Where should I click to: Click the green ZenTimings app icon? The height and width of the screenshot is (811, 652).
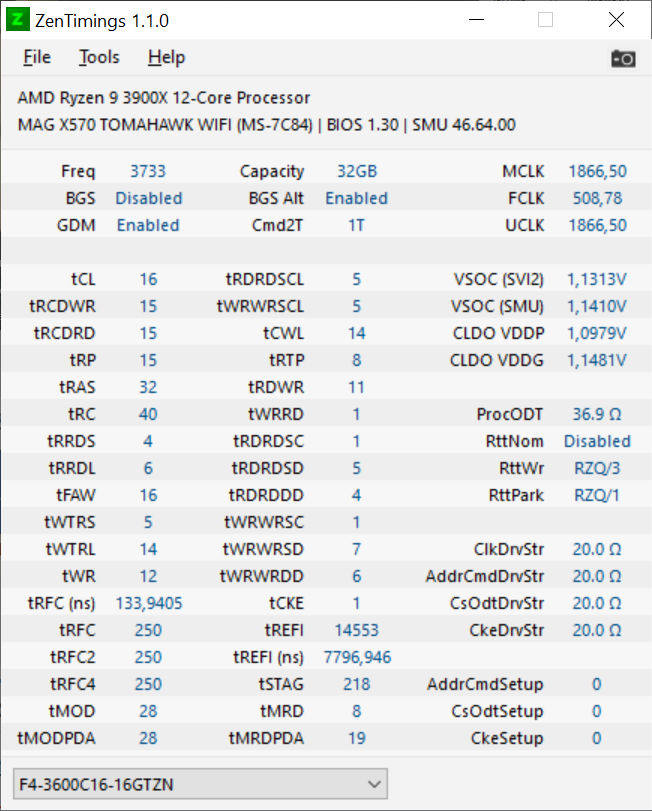click(18, 20)
